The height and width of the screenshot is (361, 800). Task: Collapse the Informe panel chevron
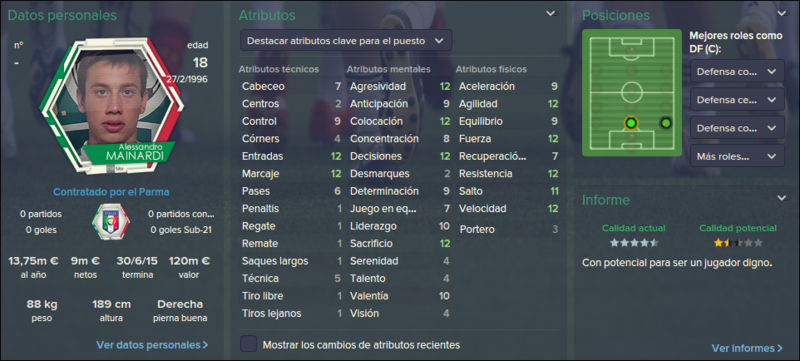coord(782,198)
